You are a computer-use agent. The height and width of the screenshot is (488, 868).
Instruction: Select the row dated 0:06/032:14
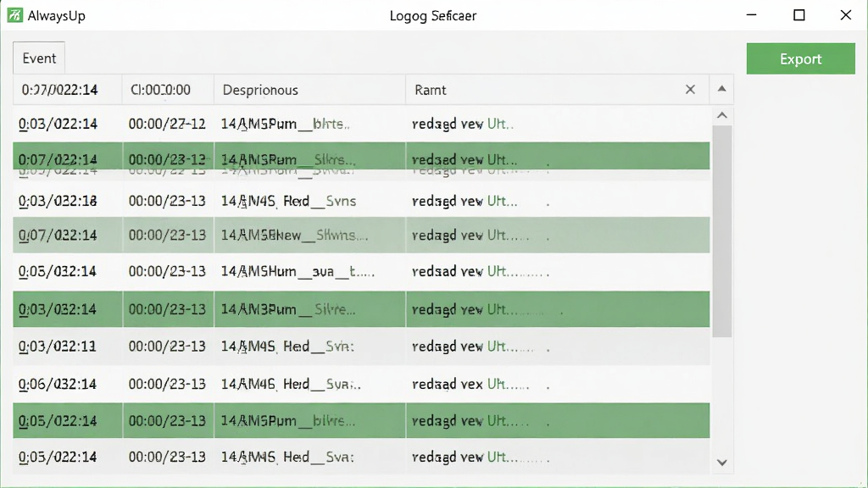click(x=361, y=384)
